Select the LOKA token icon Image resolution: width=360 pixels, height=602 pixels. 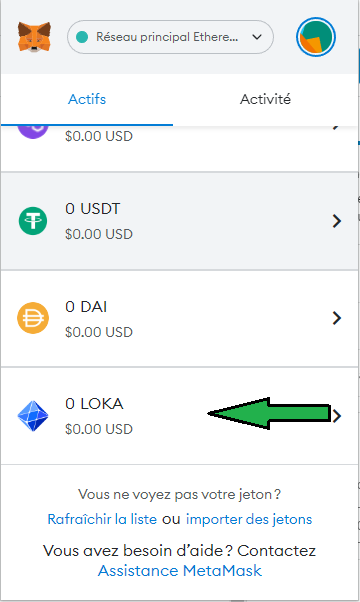(x=33, y=416)
